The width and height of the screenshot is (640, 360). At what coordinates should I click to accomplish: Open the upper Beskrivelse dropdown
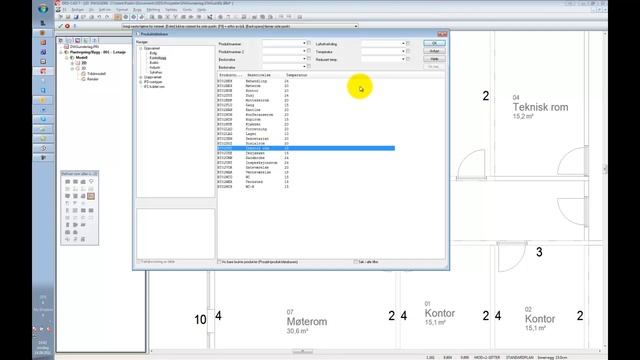coord(304,59)
